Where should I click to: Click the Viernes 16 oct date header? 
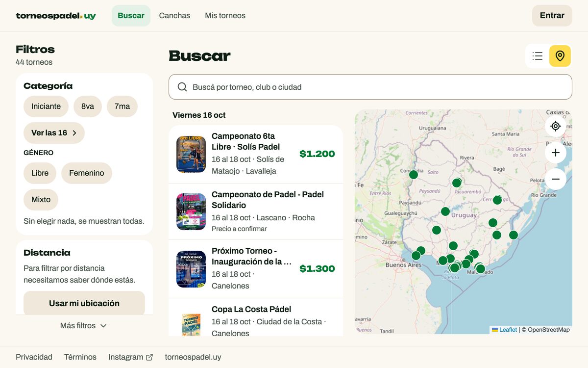(199, 115)
